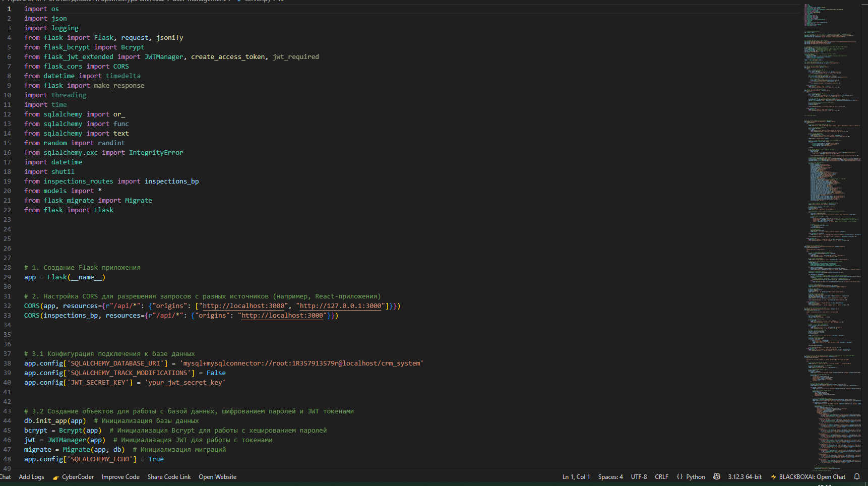Viewport: 868px width, 486px height.
Task: Click 'inspections_bp' in the line 19 import
Action: [172, 181]
